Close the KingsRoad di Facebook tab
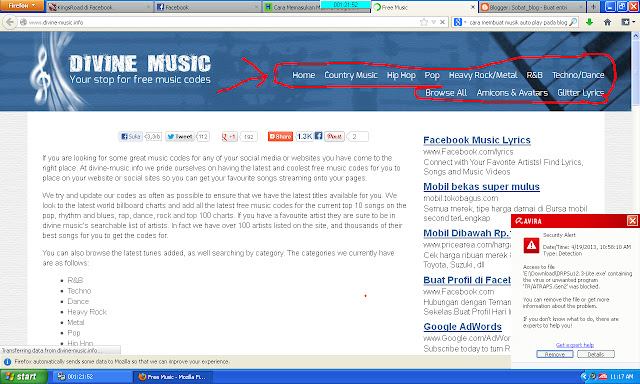 pos(148,7)
